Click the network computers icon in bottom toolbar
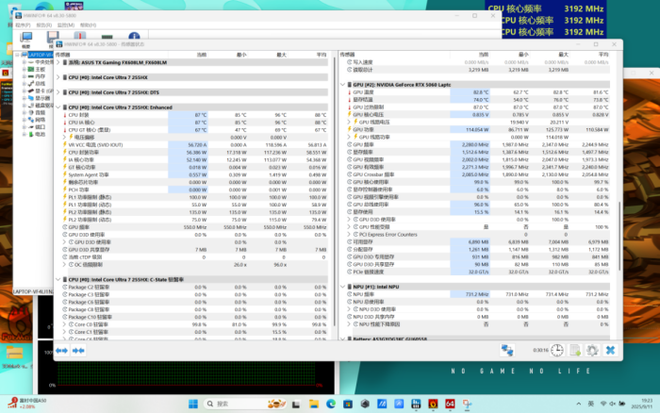Viewport: 660px width, 413px height. 507,350
